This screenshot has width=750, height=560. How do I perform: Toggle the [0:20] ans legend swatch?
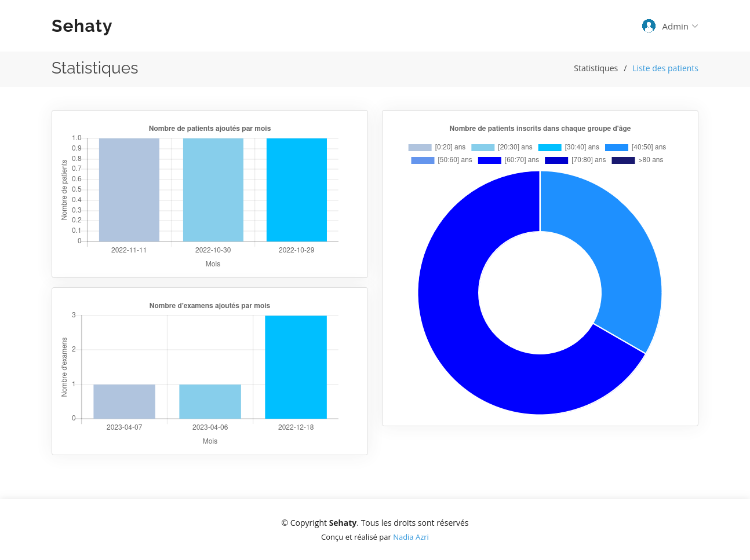[x=420, y=148]
